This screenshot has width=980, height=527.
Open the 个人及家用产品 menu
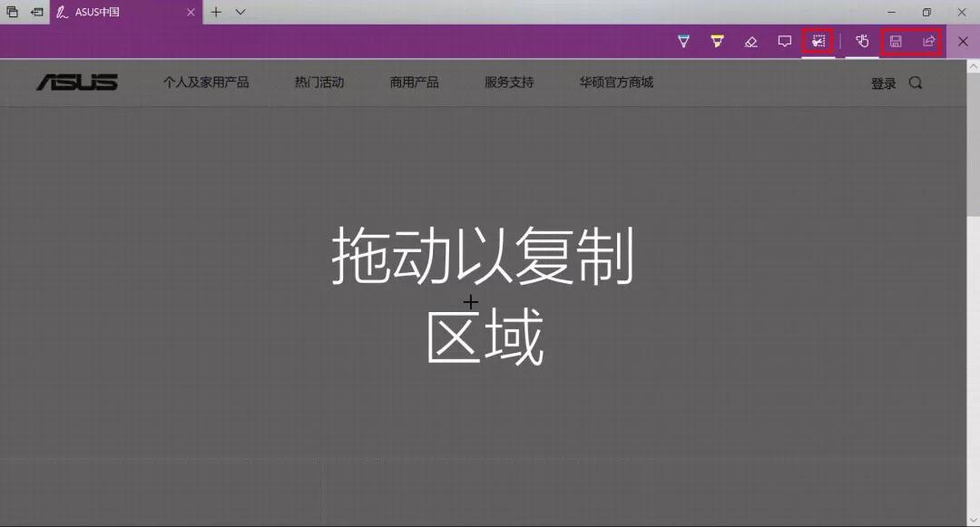click(x=206, y=82)
